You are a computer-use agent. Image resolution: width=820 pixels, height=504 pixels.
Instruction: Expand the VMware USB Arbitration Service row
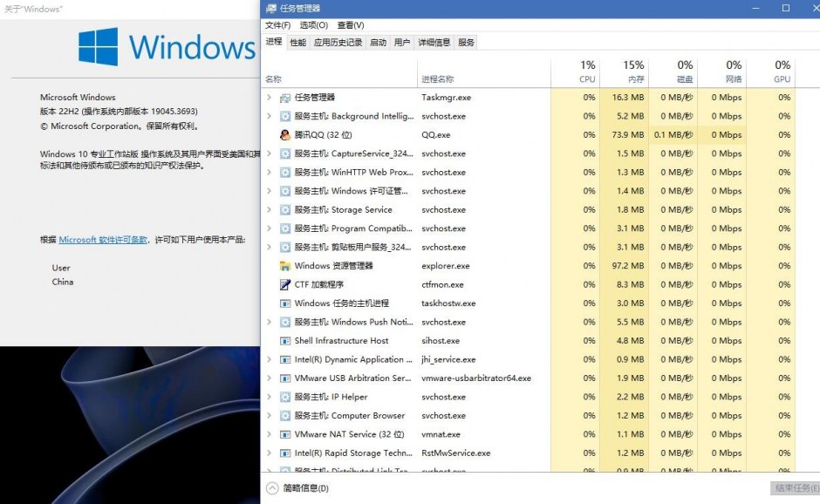click(269, 378)
